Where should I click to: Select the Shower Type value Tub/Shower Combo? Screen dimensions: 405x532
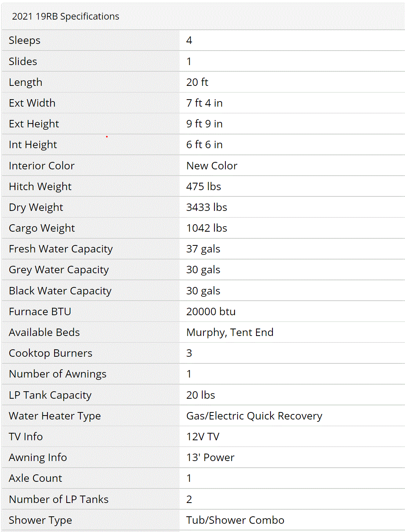235,520
